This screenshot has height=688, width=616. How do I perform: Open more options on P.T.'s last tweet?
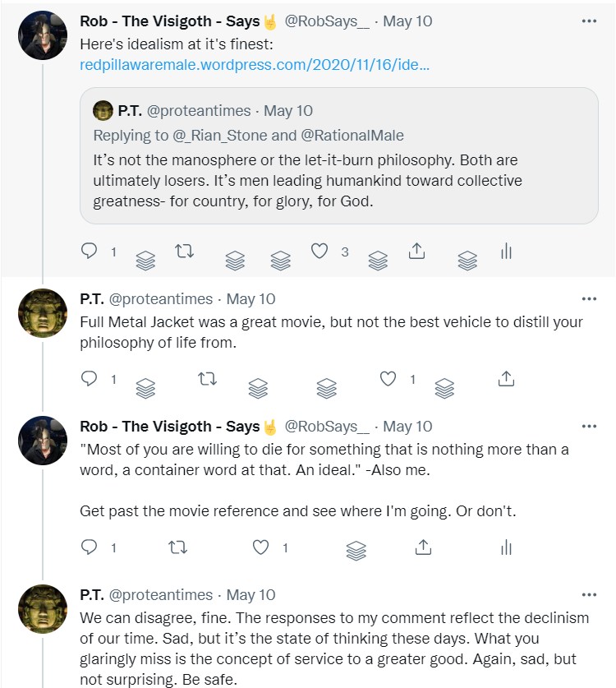(589, 595)
